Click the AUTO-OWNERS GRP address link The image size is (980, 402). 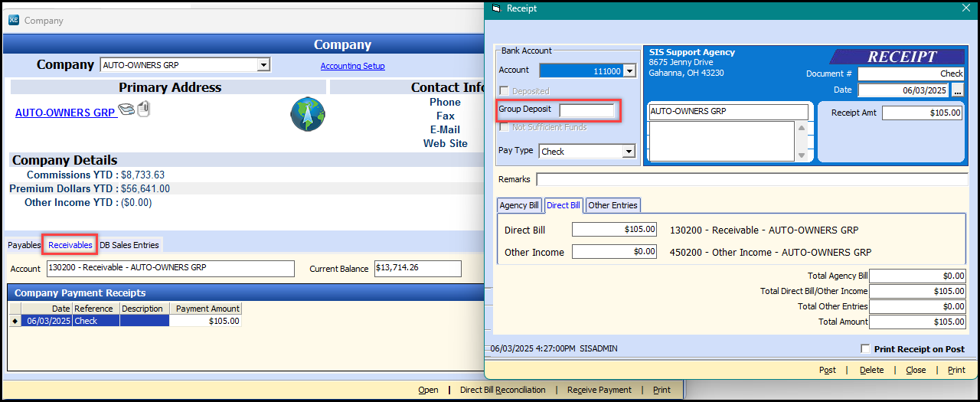(x=65, y=113)
